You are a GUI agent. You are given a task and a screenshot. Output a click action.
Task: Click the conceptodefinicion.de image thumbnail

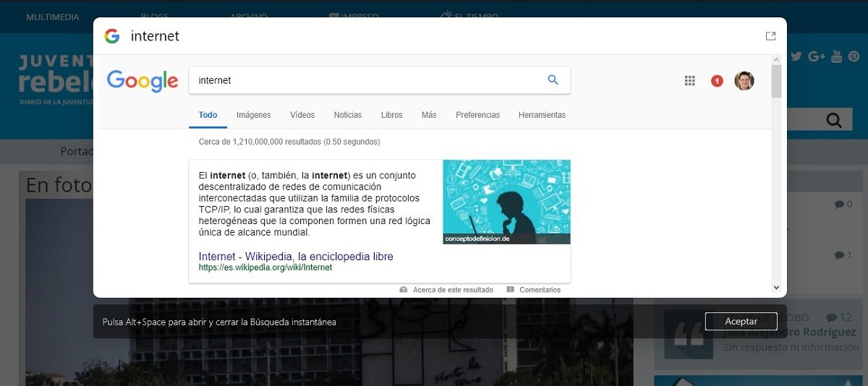[x=506, y=202]
